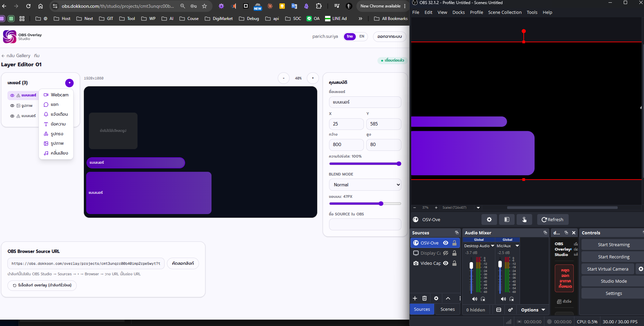This screenshot has height=326, width=644.
Task: Mute Desktop Audio speaker icon
Action: (475, 299)
